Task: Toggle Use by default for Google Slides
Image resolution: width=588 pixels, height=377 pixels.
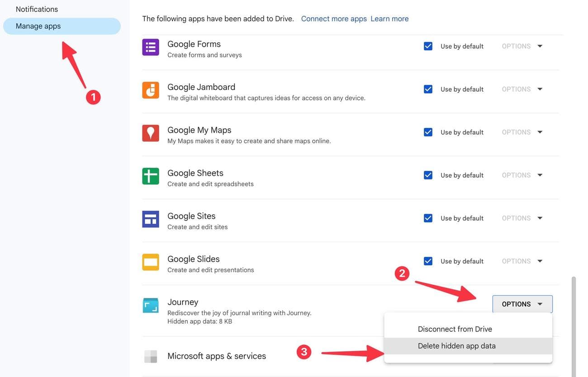Action: pyautogui.click(x=428, y=260)
